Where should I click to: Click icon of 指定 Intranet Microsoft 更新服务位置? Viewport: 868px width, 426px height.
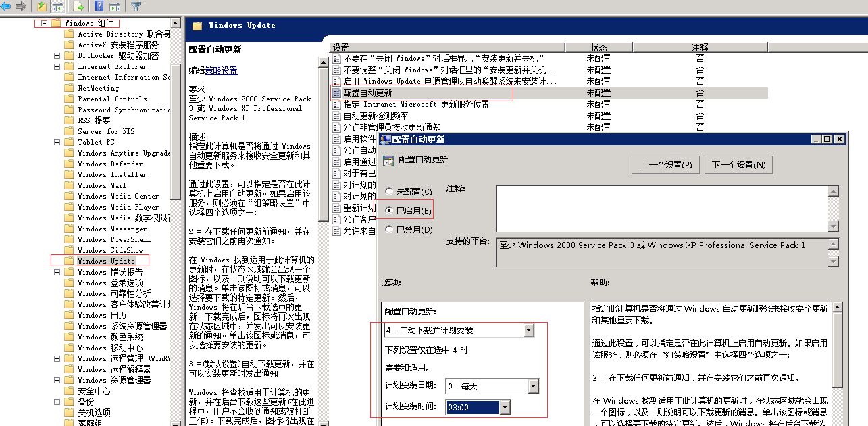336,104
